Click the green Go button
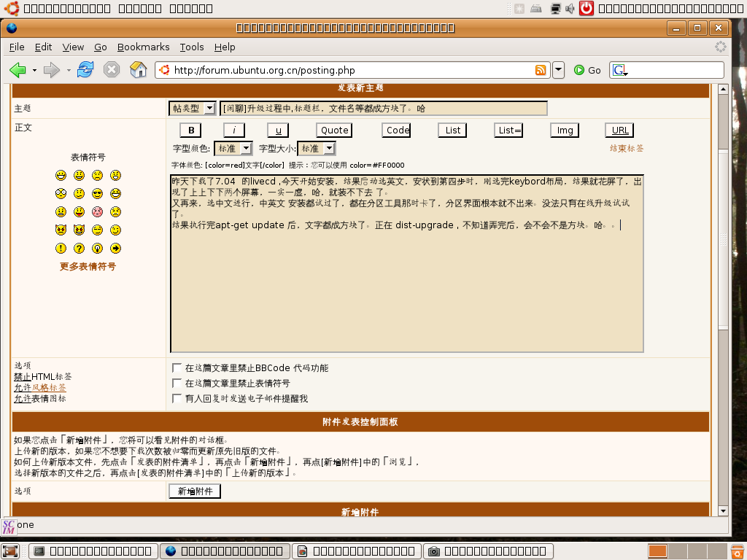The image size is (747, 560). point(587,70)
